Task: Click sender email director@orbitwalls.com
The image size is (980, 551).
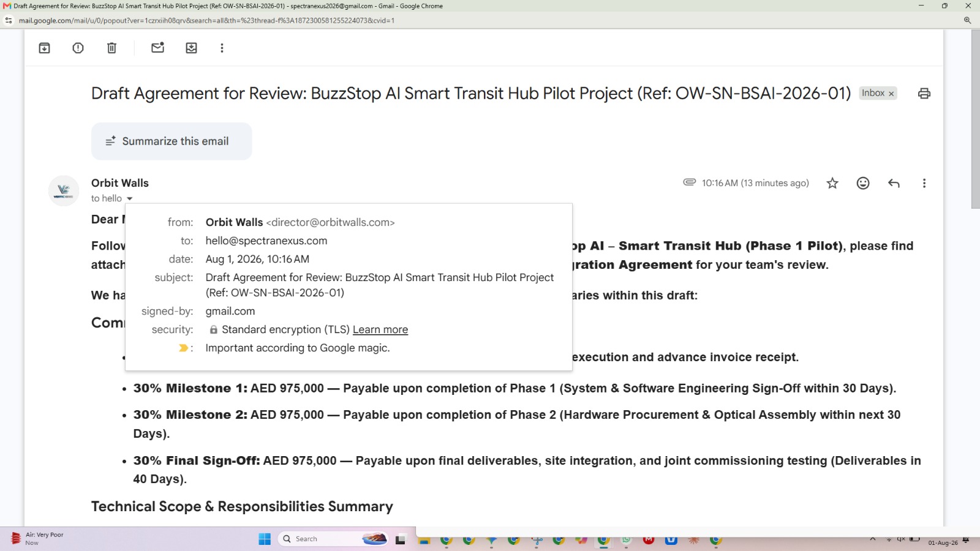Action: (x=330, y=222)
